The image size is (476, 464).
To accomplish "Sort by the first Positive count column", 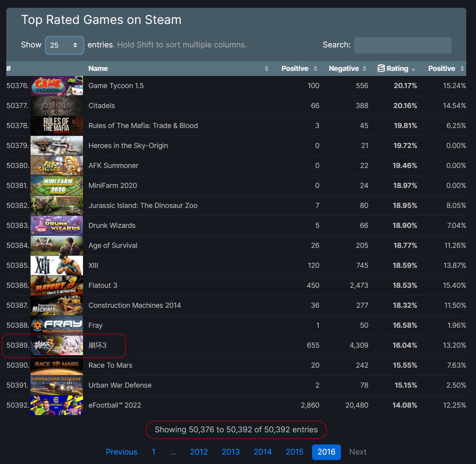I will (299, 69).
